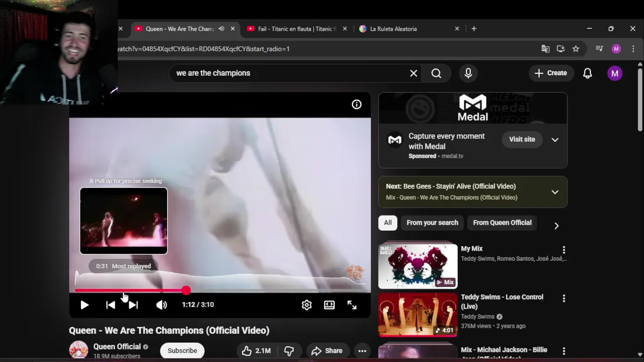The image size is (644, 362).
Task: Show more filter chips arrow
Action: (556, 226)
